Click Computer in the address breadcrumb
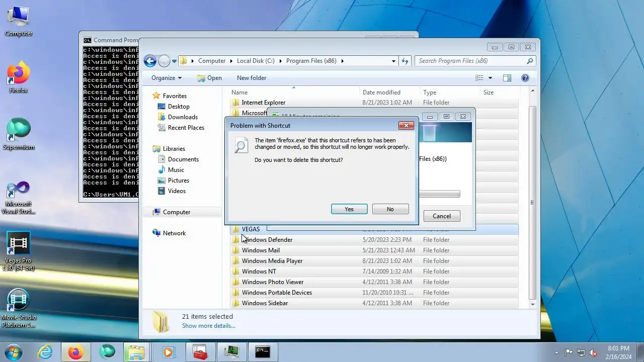The height and width of the screenshot is (362, 644). [212, 61]
